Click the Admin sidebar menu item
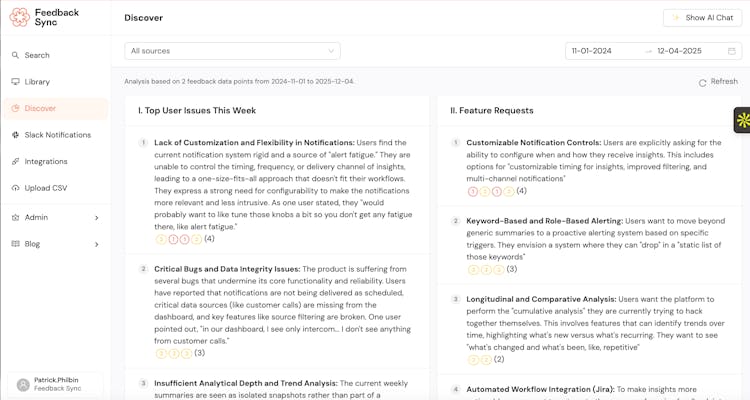Viewport: 750px width, 400px height. (x=37, y=217)
